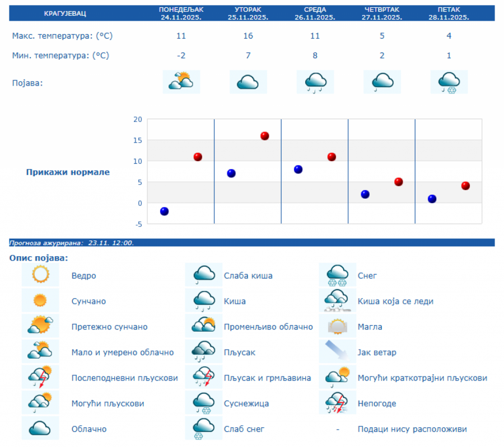This screenshot has height=447, width=504.
Task: Click the Киша која се леди icon
Action: [x=338, y=301]
